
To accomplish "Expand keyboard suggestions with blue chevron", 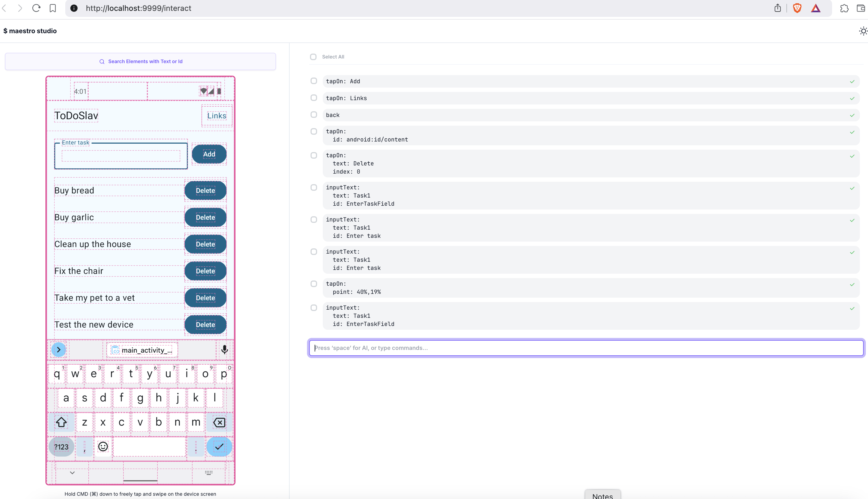I will pos(58,350).
